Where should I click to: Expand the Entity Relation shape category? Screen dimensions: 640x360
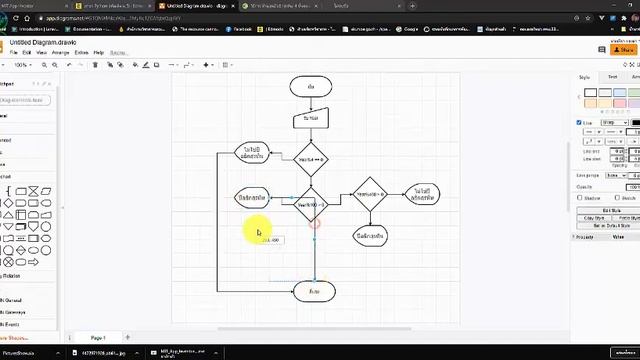(10, 276)
